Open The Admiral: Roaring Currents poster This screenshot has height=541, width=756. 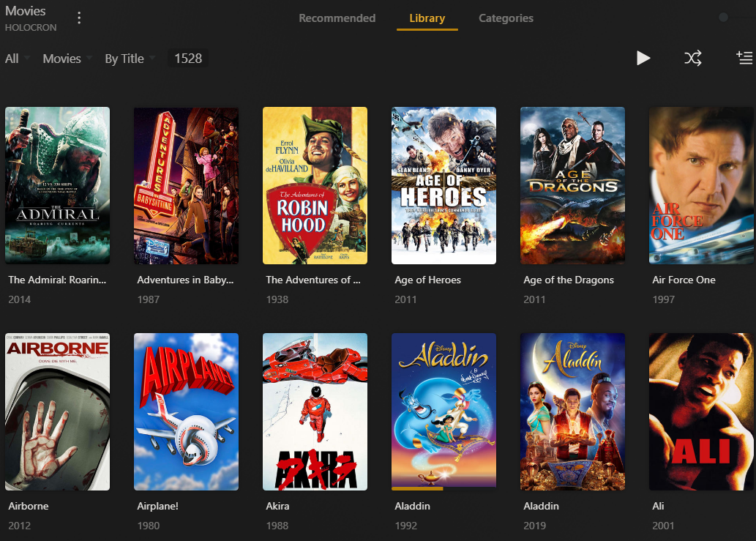point(57,186)
